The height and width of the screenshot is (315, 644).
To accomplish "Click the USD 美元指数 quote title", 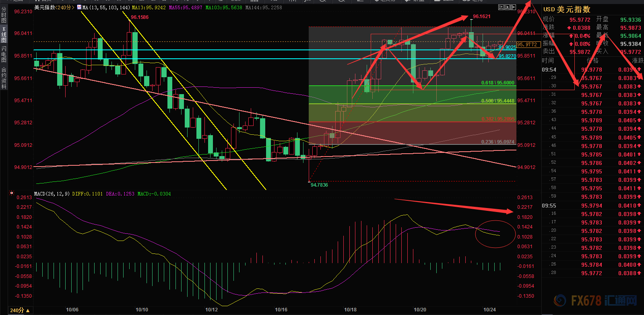I will pos(567,9).
